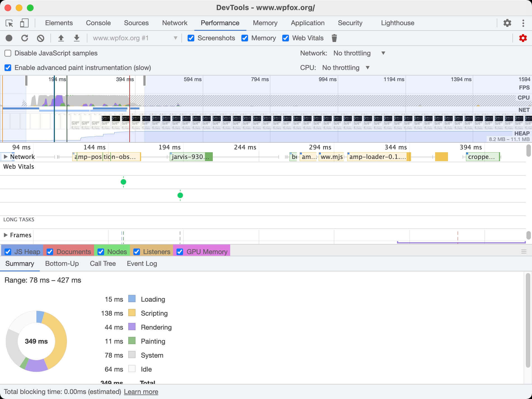532x399 pixels.
Task: Toggle the Documents counter checkbox
Action: (50, 252)
